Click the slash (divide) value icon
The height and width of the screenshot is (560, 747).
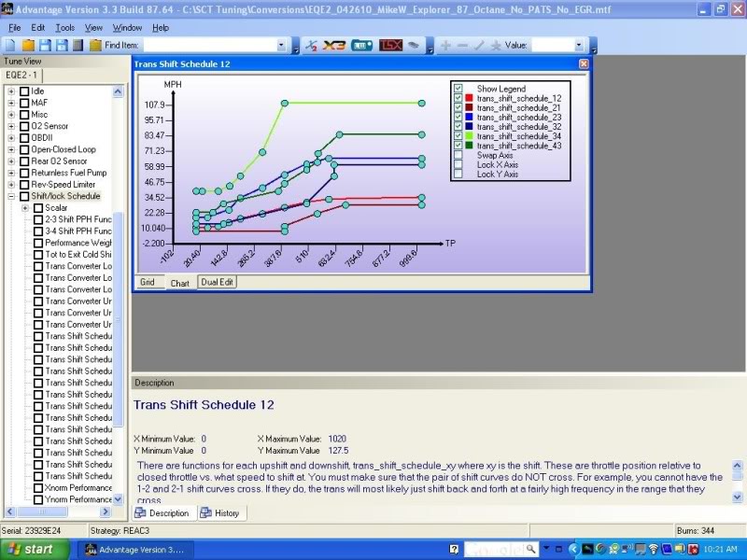pos(479,45)
